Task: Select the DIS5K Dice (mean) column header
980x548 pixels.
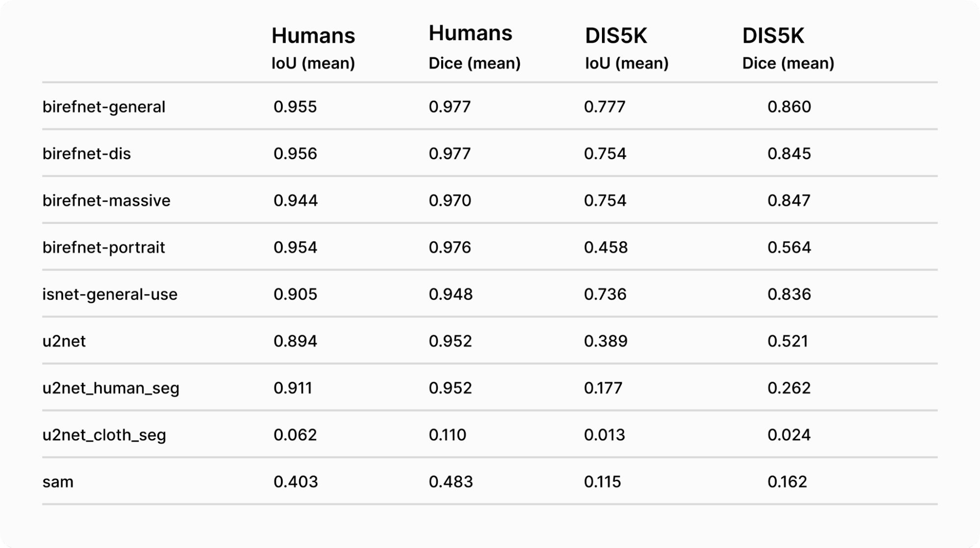Action: point(788,48)
